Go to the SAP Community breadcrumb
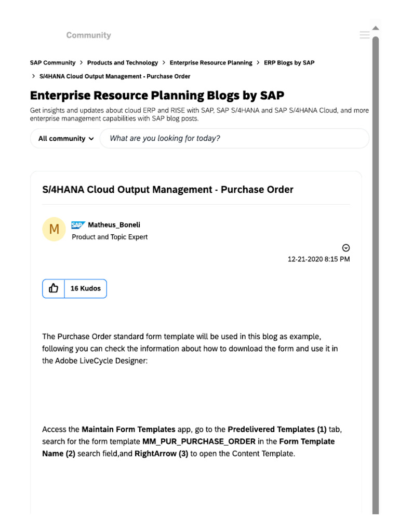This screenshot has width=399, height=532. click(x=52, y=63)
